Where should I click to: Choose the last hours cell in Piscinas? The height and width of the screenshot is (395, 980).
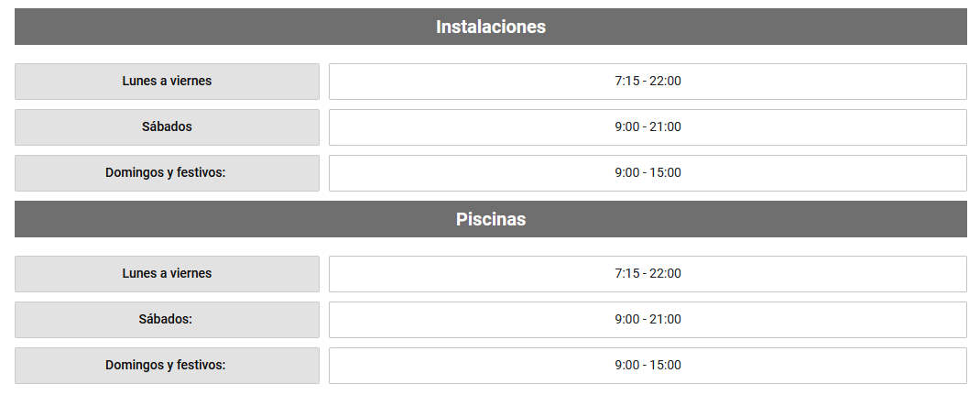click(x=648, y=365)
